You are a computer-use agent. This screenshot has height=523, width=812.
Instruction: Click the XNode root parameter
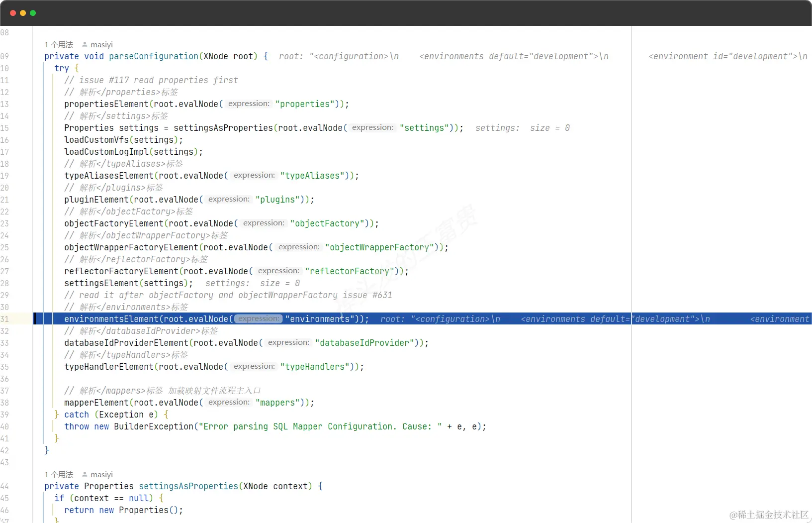[228, 56]
